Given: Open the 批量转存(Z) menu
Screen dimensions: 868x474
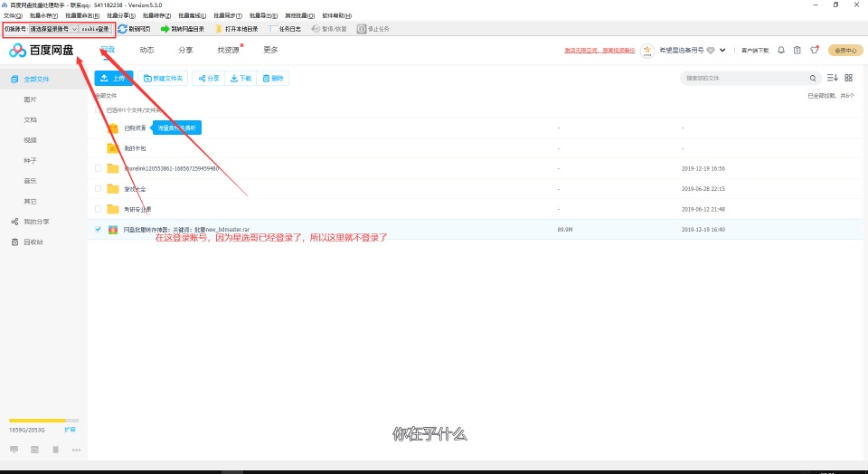Looking at the screenshot, I should coord(156,15).
